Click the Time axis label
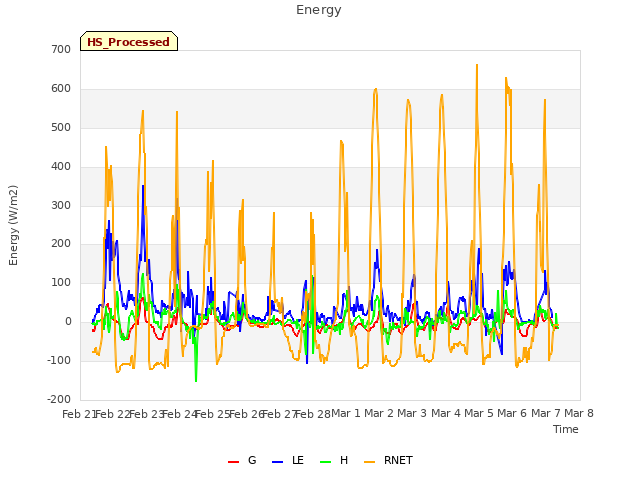640x480 pixels. [566, 429]
